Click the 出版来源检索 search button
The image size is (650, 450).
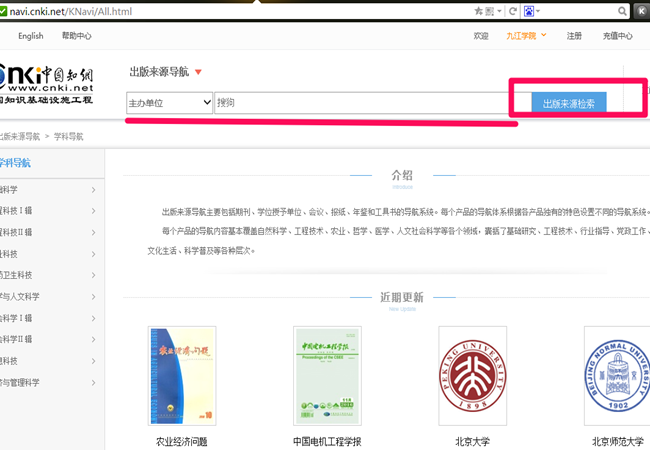point(569,103)
